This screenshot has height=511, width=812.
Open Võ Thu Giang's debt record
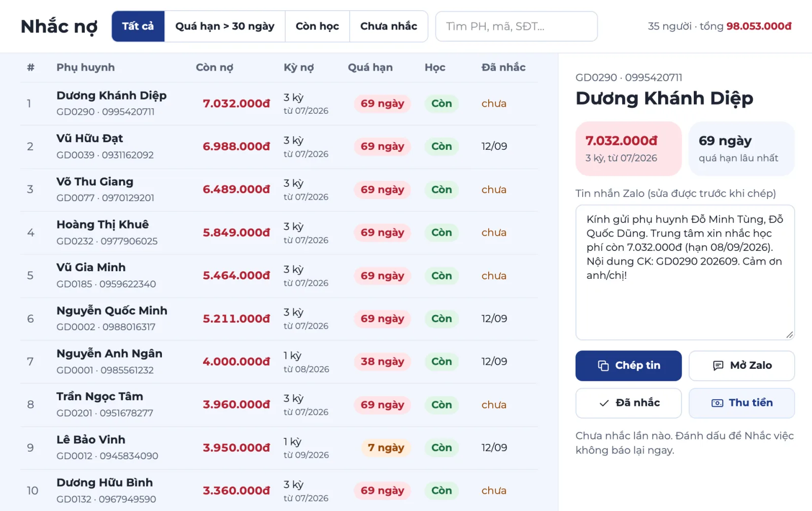tap(279, 190)
